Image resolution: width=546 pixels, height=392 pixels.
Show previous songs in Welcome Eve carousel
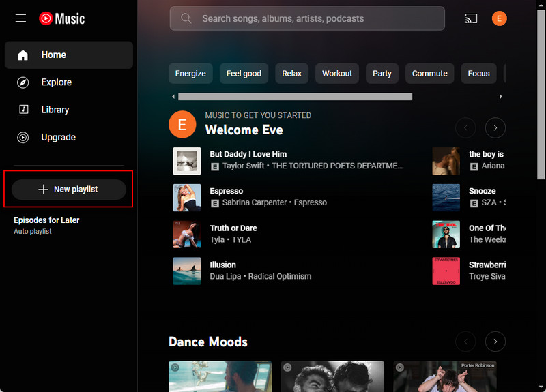click(465, 128)
